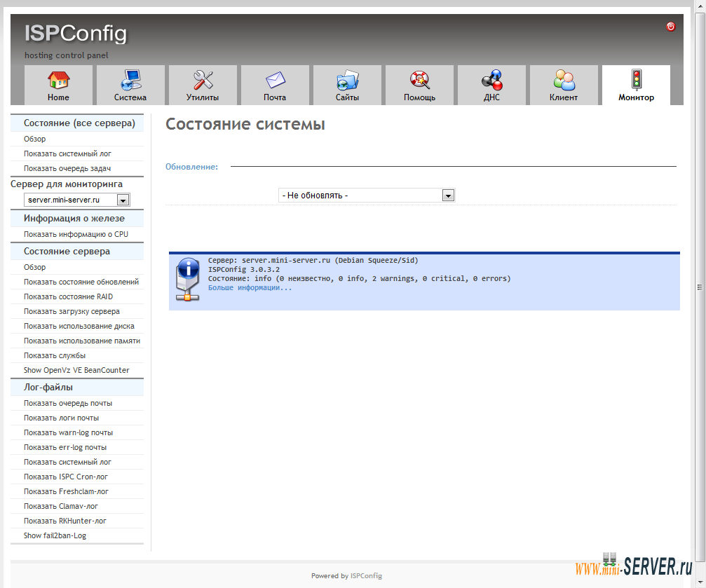The width and height of the screenshot is (706, 588).
Task: Open Показать Freshclam-лог
Action: point(66,492)
